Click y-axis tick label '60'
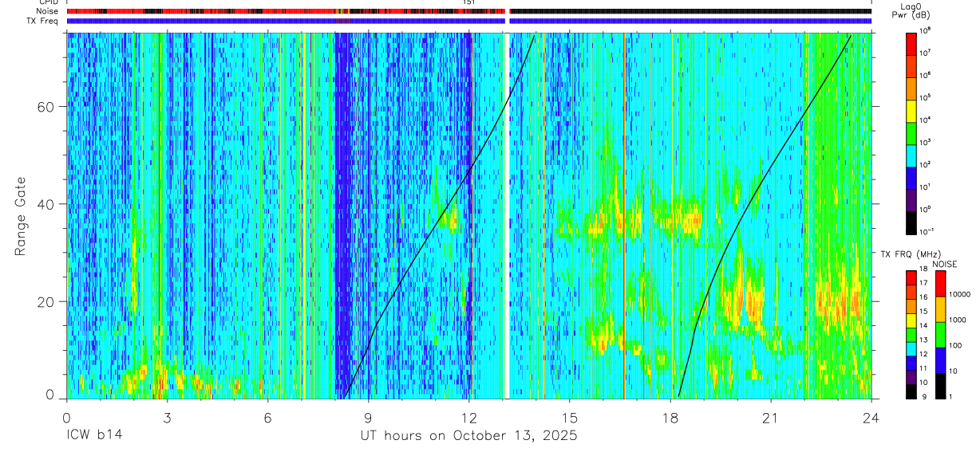 tap(45, 107)
